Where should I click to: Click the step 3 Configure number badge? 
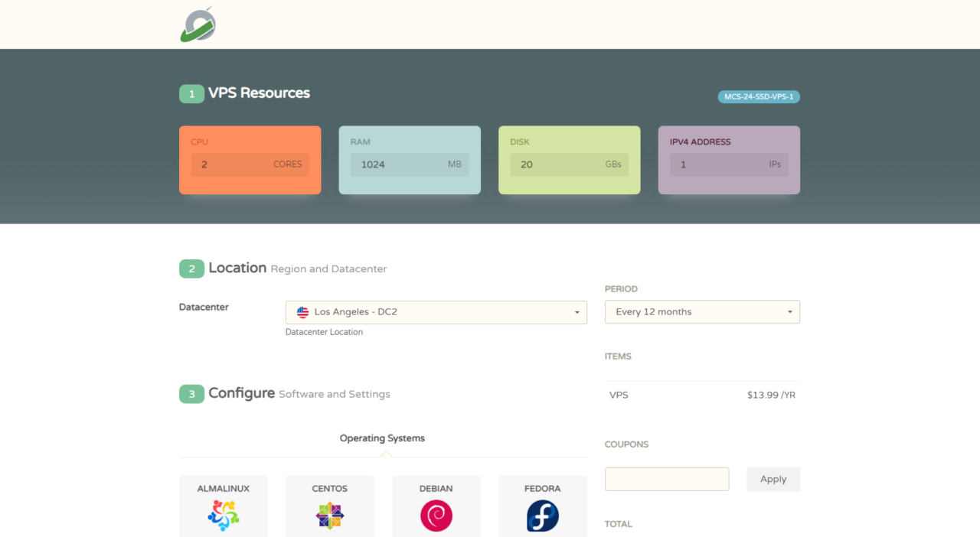click(x=191, y=394)
